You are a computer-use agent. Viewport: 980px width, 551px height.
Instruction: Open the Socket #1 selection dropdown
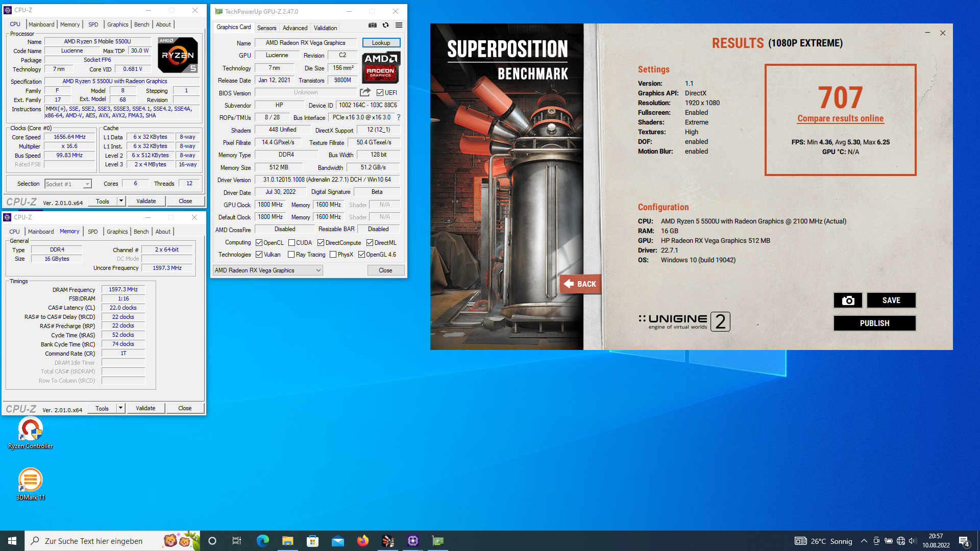(67, 184)
